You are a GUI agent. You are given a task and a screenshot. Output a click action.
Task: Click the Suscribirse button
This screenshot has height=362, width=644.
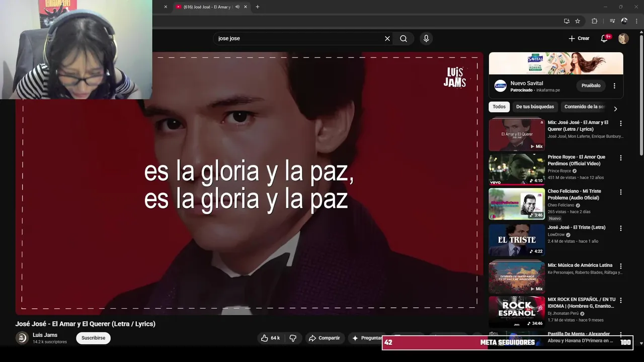click(x=93, y=338)
